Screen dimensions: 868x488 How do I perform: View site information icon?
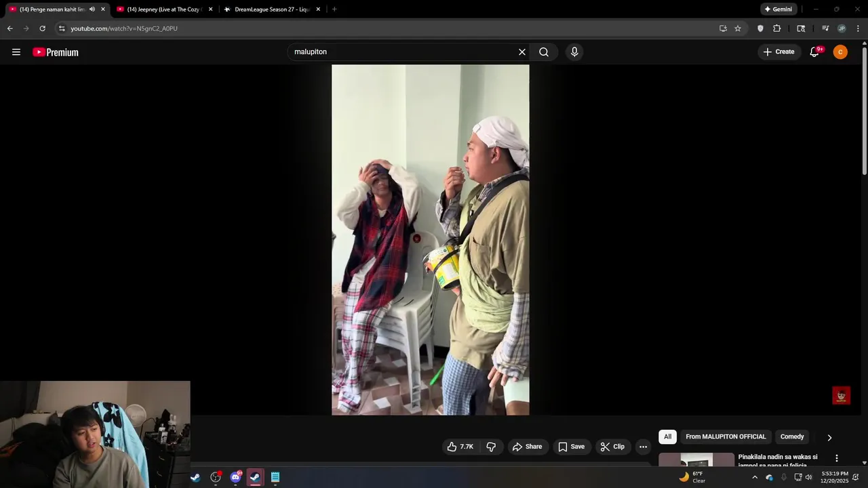62,28
